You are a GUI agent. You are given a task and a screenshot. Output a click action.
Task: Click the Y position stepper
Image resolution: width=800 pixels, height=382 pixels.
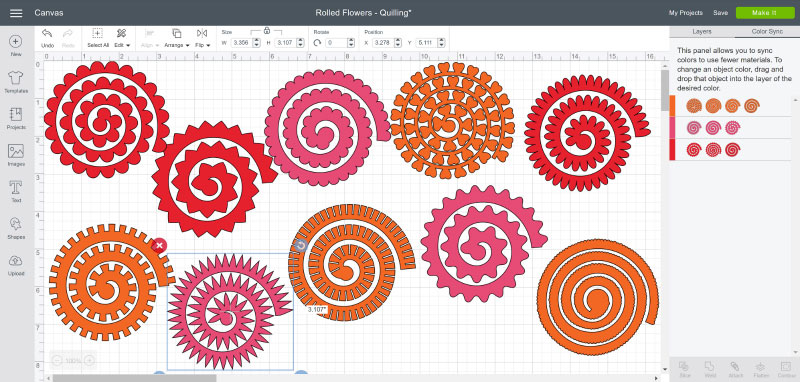441,43
